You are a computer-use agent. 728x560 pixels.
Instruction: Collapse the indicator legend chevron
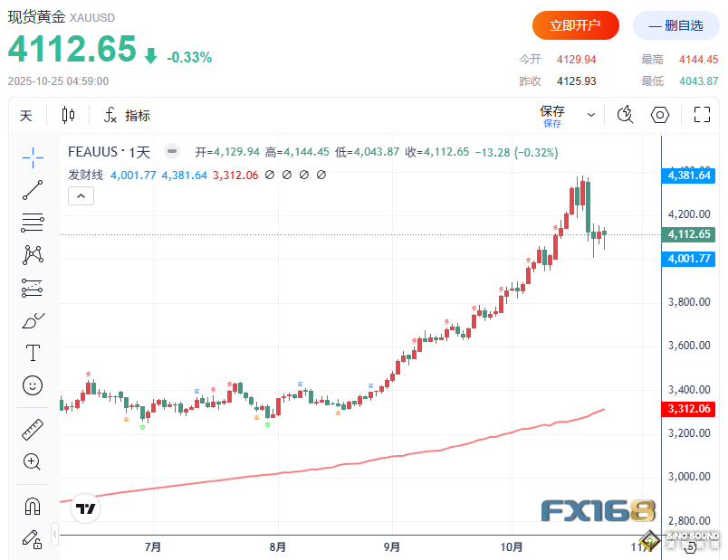click(x=80, y=195)
